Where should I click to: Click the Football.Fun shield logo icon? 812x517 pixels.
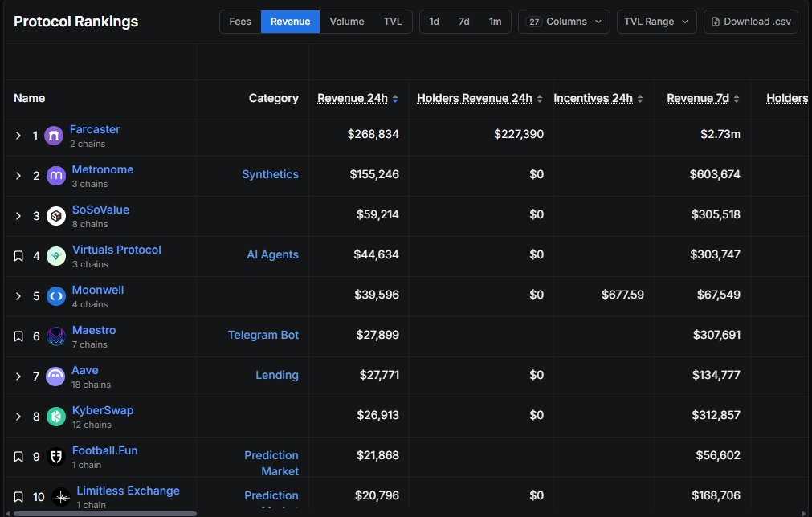[56, 457]
